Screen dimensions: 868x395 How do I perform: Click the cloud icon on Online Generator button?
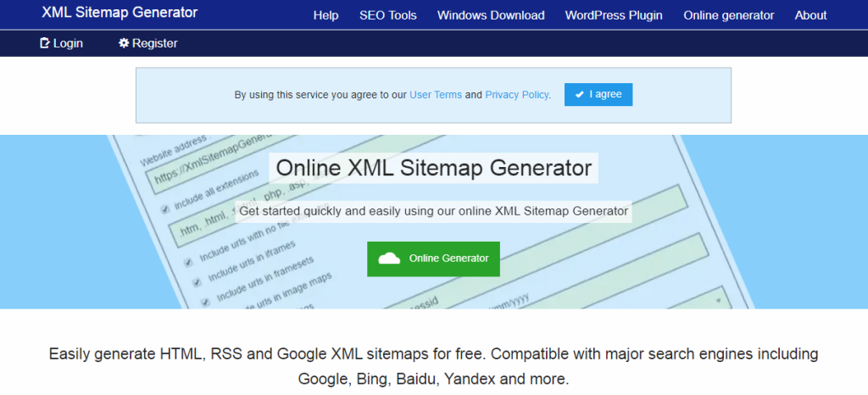(x=389, y=259)
